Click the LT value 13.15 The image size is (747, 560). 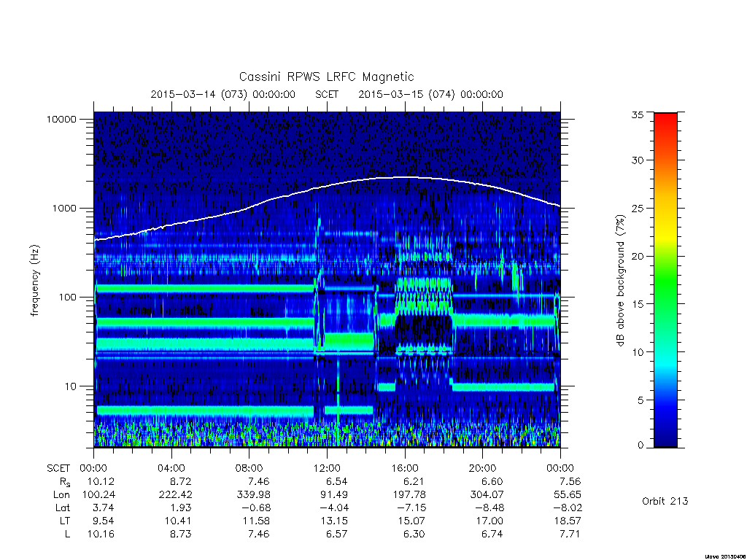click(x=334, y=521)
